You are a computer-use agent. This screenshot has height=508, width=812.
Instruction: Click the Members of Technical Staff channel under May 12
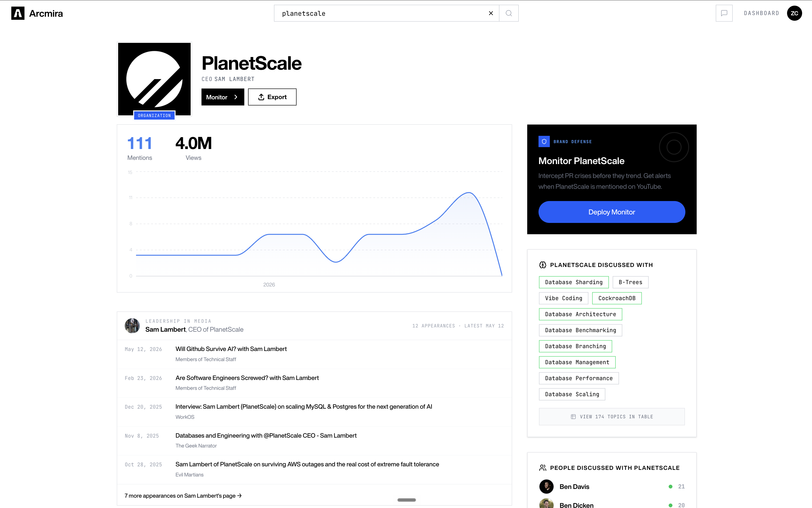(x=205, y=359)
